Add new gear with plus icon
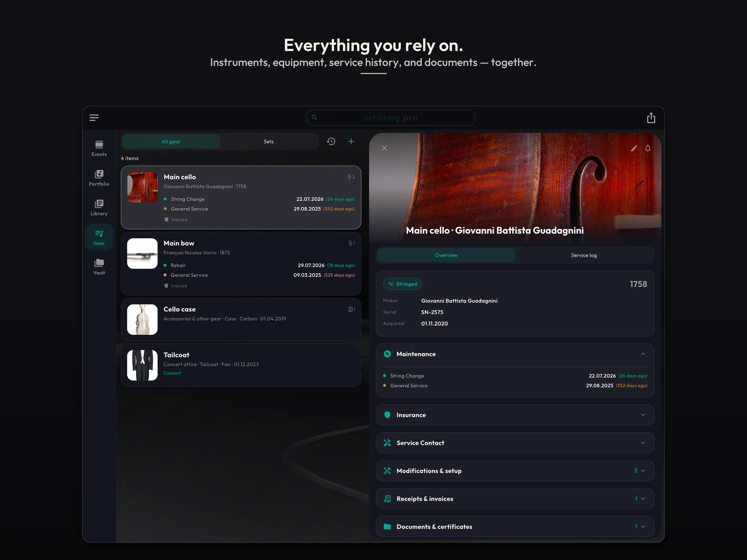Image resolution: width=747 pixels, height=560 pixels. click(351, 141)
